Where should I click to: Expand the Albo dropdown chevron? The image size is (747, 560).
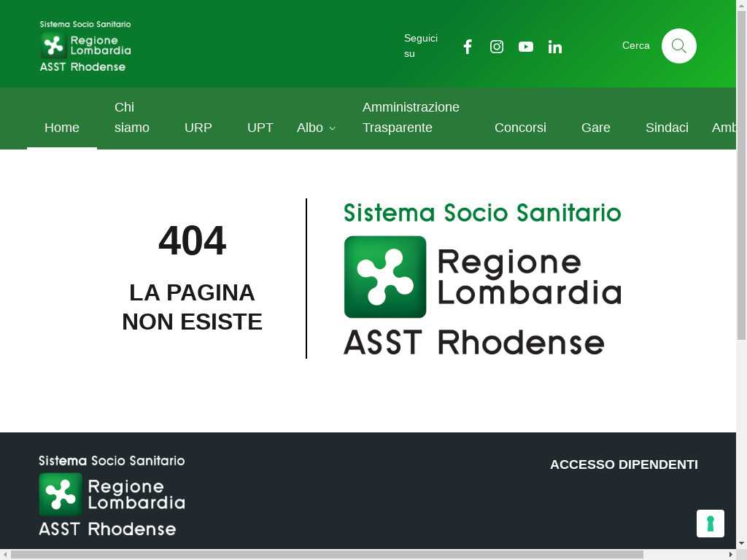pos(333,128)
